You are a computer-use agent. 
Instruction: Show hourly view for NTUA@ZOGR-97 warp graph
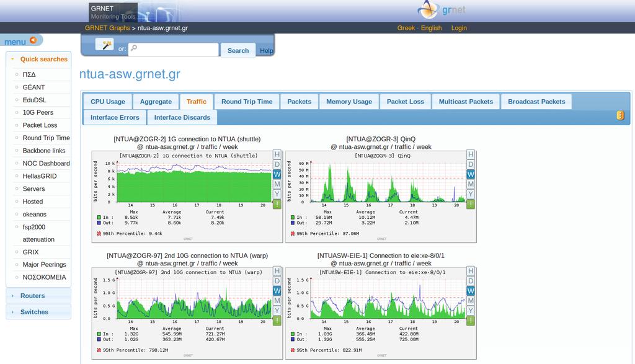[x=277, y=271]
